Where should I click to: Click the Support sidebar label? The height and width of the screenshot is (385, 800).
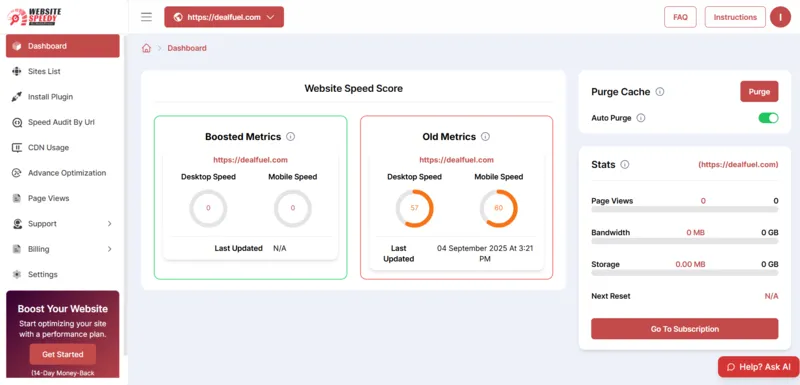[42, 224]
